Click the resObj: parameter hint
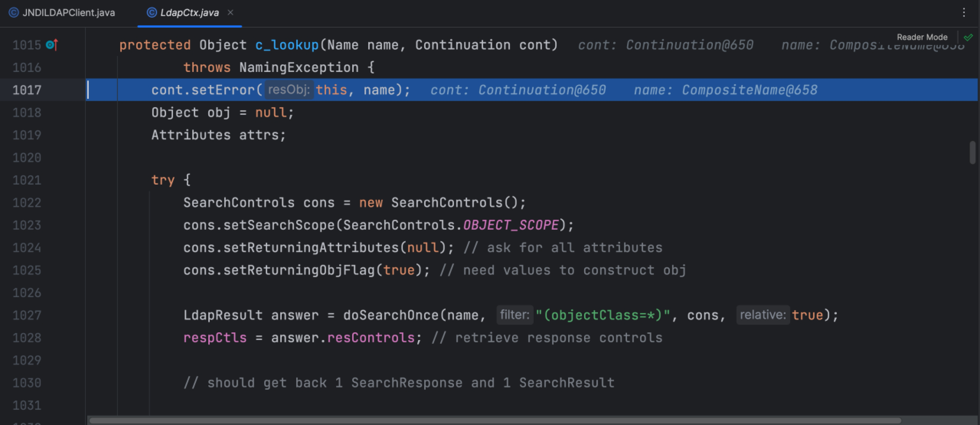This screenshot has width=980, height=425. [289, 90]
